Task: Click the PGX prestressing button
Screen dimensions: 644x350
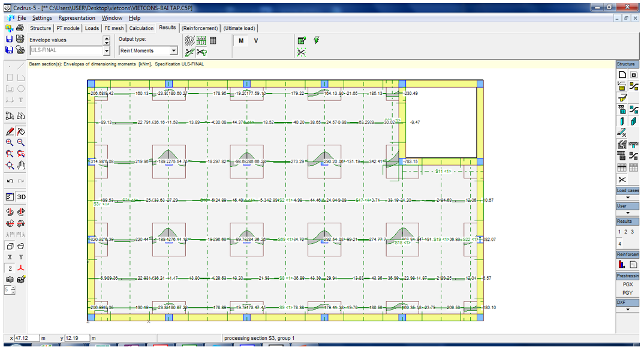Action: coord(628,284)
